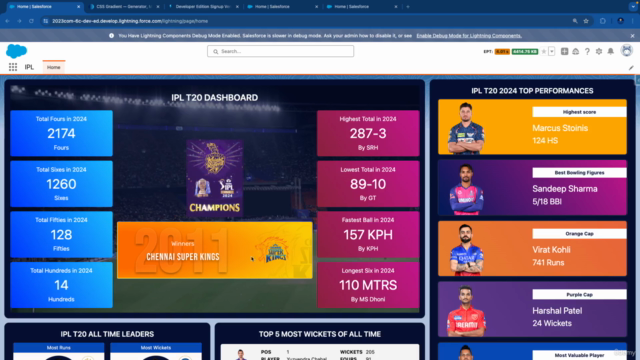Click the Lowest Total 89-10 card
The image size is (640, 360).
coord(368,184)
